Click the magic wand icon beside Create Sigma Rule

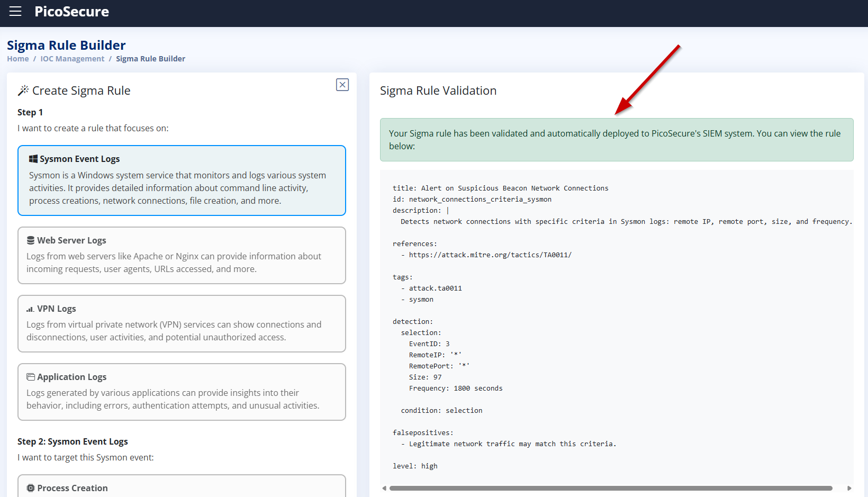(23, 91)
